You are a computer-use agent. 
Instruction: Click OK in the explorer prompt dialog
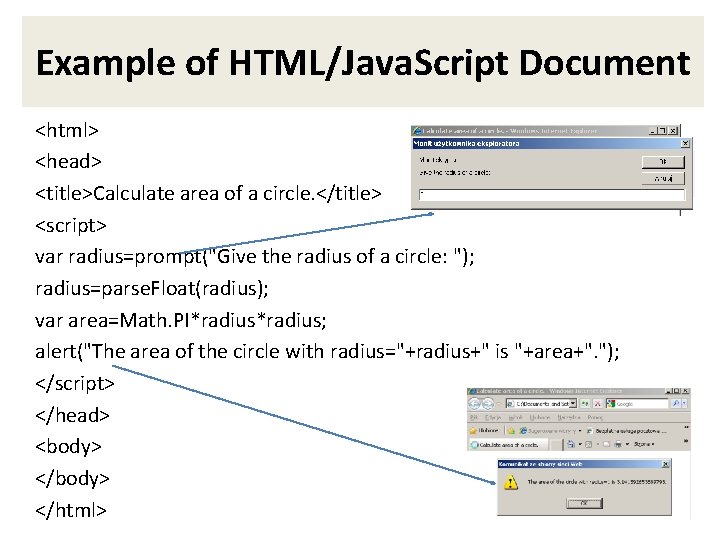pyautogui.click(x=663, y=162)
